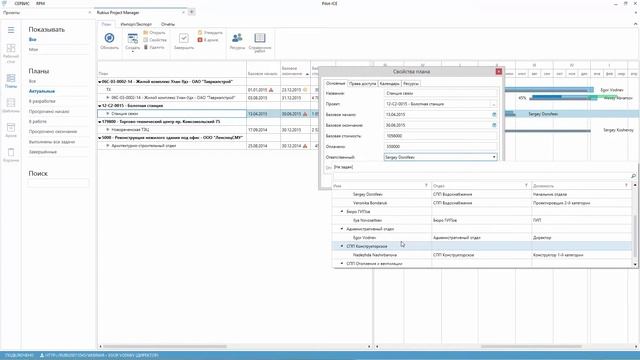
Task: Collapse 06C-03-0002-14 project group
Action: pyautogui.click(x=100, y=82)
